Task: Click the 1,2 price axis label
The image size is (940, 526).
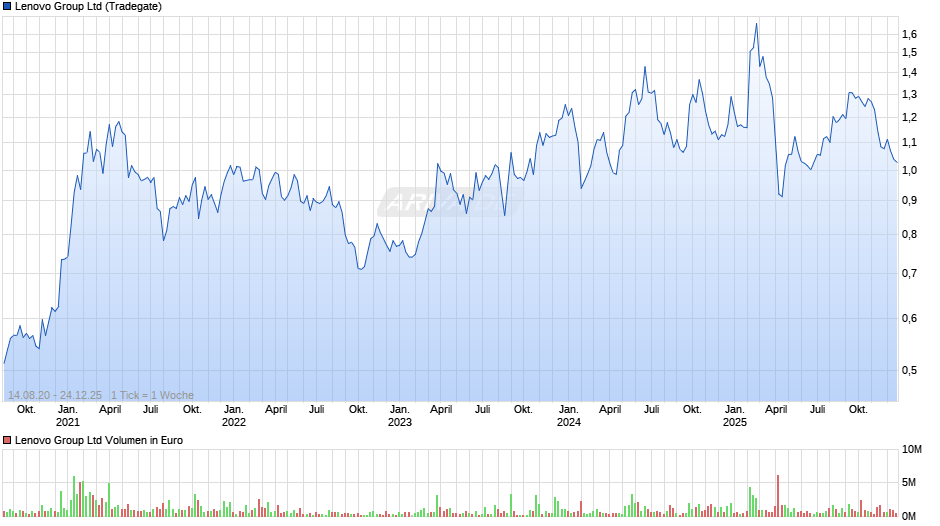Action: click(909, 117)
